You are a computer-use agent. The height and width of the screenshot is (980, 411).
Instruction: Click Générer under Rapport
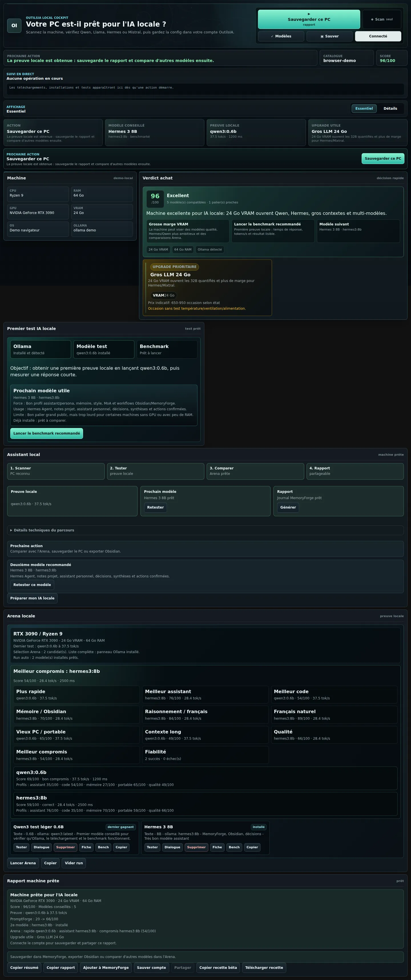point(288,507)
